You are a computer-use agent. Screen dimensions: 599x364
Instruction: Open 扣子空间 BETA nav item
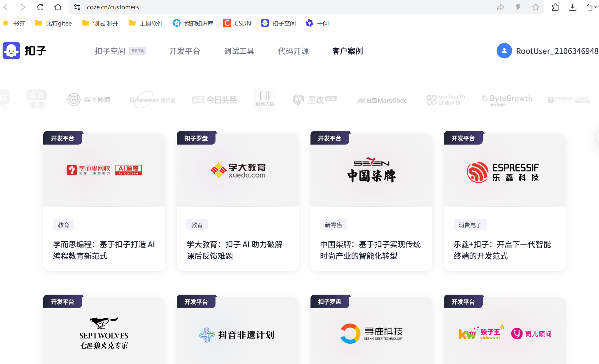click(x=120, y=51)
